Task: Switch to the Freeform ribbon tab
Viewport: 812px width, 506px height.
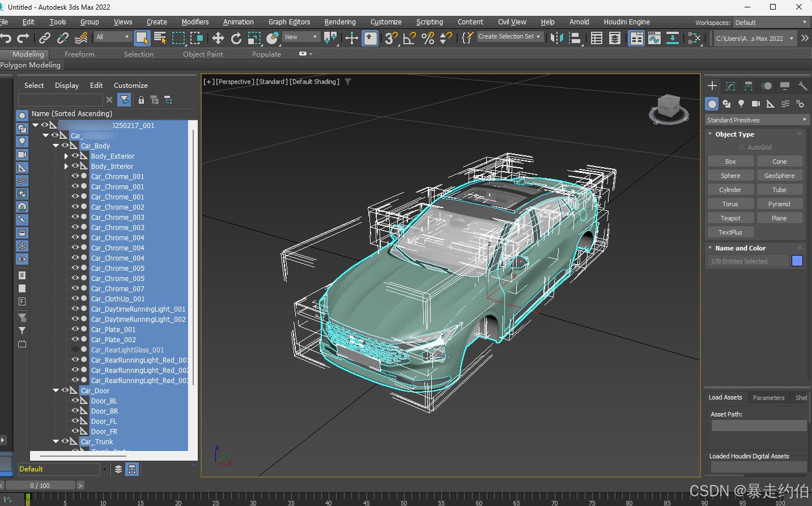Action: coord(79,54)
